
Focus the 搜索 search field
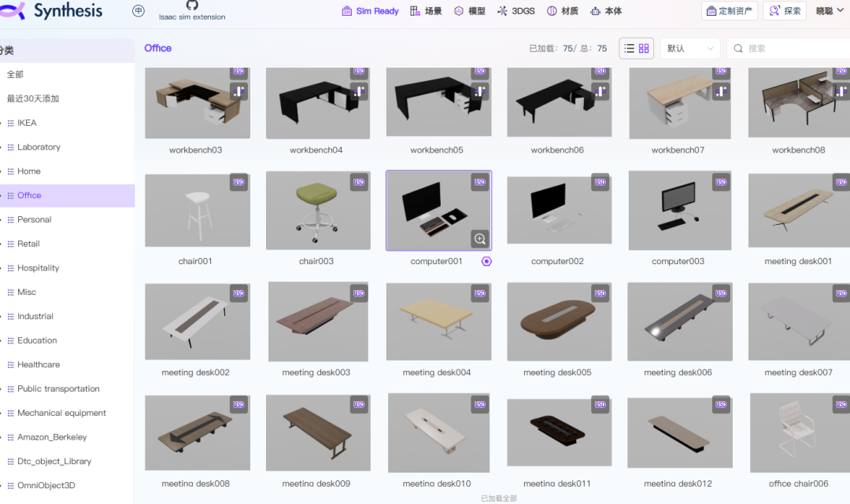tap(792, 48)
